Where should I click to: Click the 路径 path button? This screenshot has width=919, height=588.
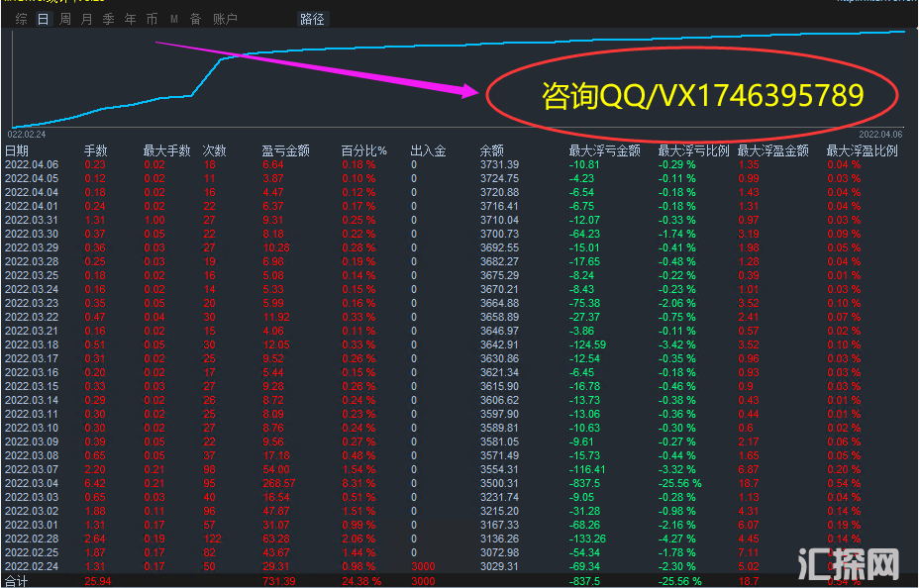(x=312, y=20)
